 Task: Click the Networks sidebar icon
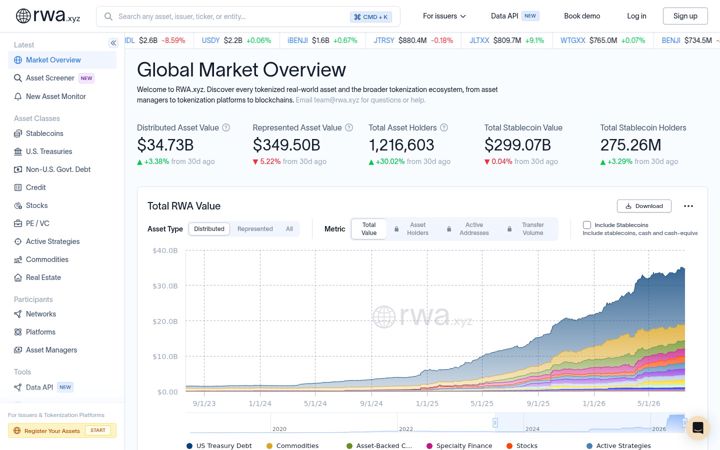[18, 314]
